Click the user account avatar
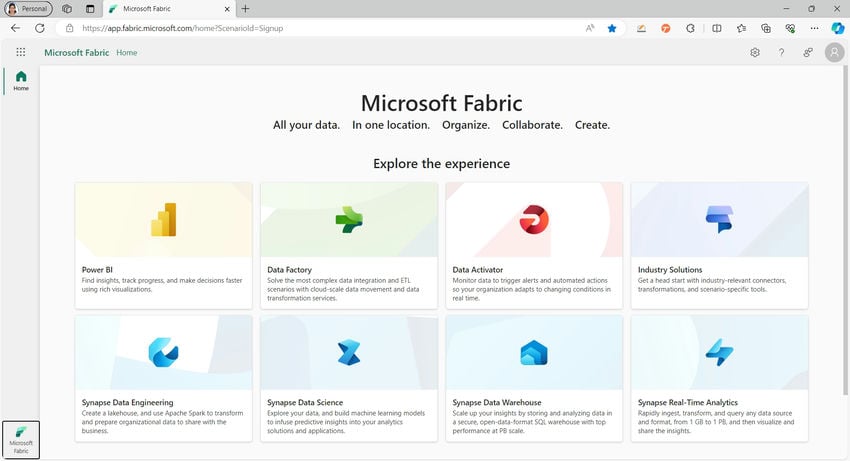This screenshot has height=461, width=850. point(833,52)
